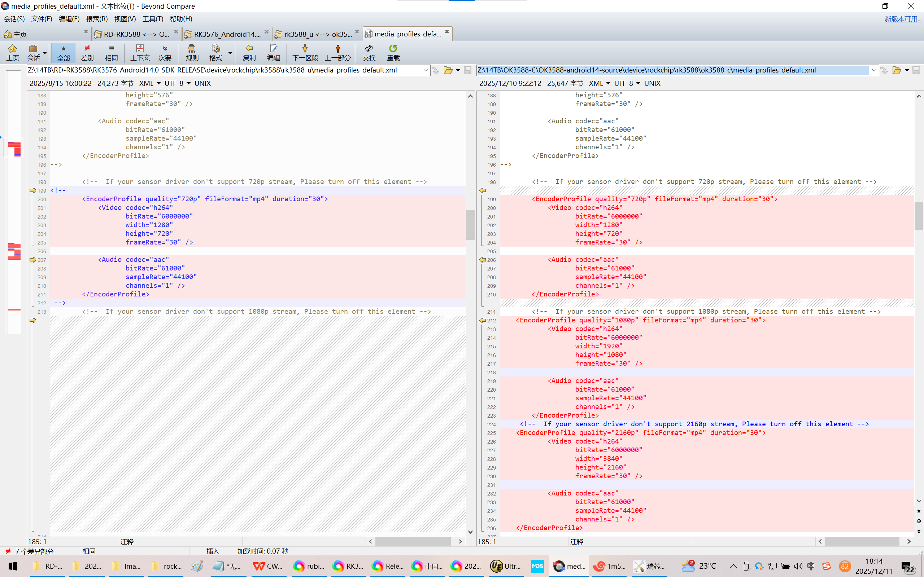This screenshot has height=577, width=924.
Task: Open the Rules (规则) referee icon
Action: (192, 48)
